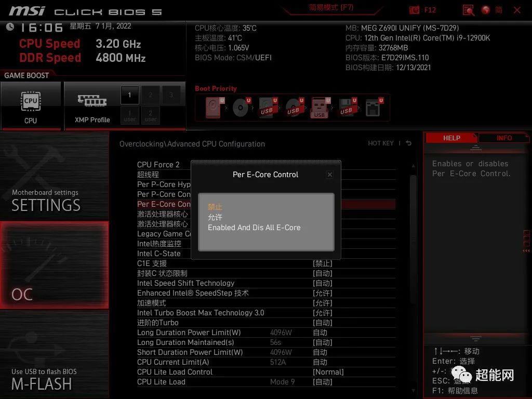Click the back arrow next to HOT KEY
532x399 pixels.
[x=409, y=143]
